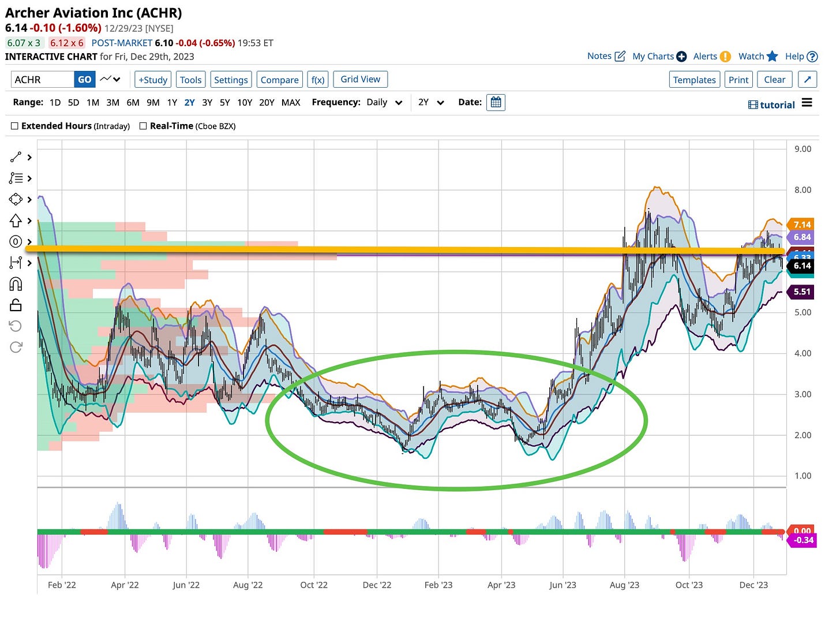Click the expand chart fullscreen icon
This screenshot has width=840, height=628.
[807, 80]
